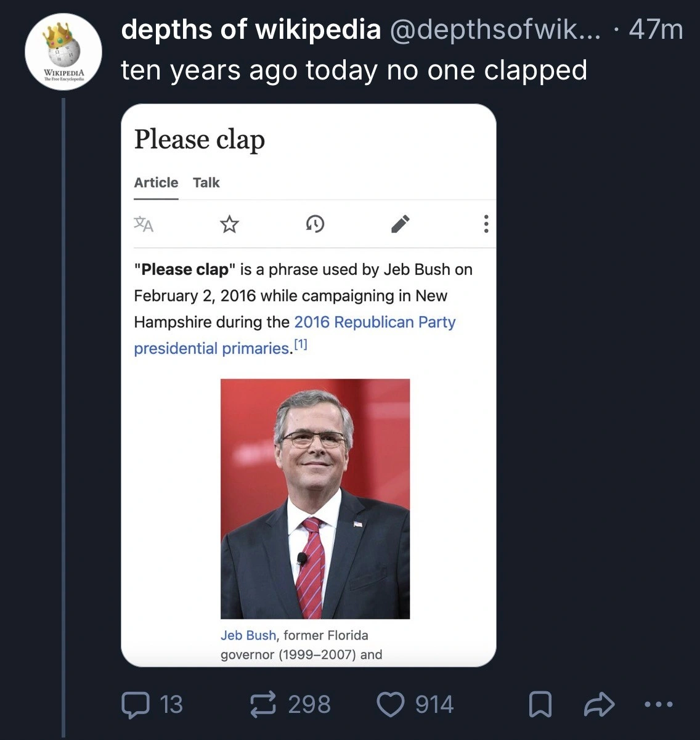Click the depths of wikipedia profile avatar
The width and height of the screenshot is (700, 740).
click(x=63, y=51)
